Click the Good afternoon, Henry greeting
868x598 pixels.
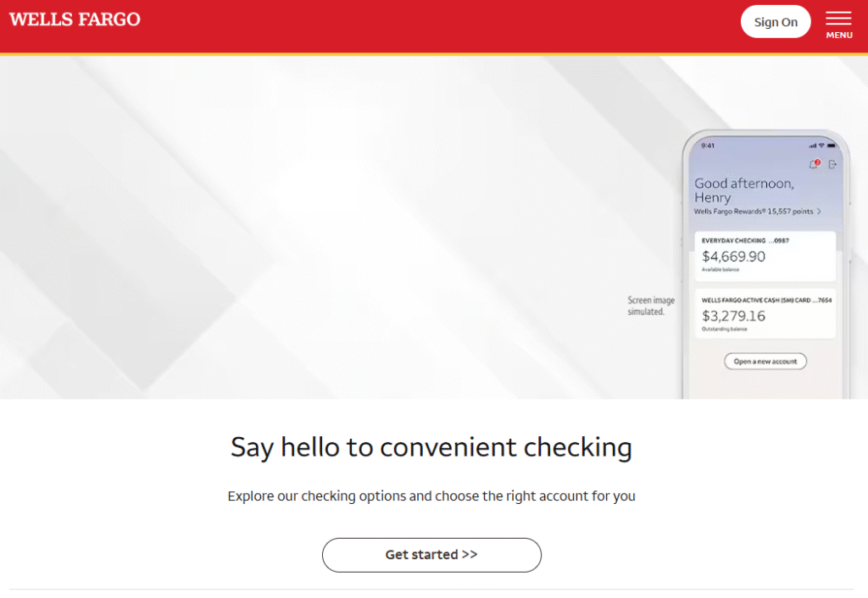[743, 191]
